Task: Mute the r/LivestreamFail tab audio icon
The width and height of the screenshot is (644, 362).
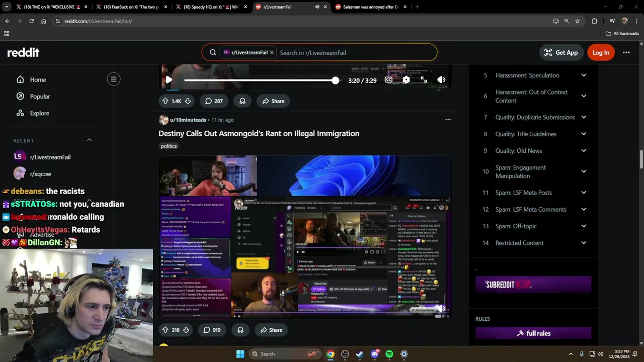Action: 317,7
